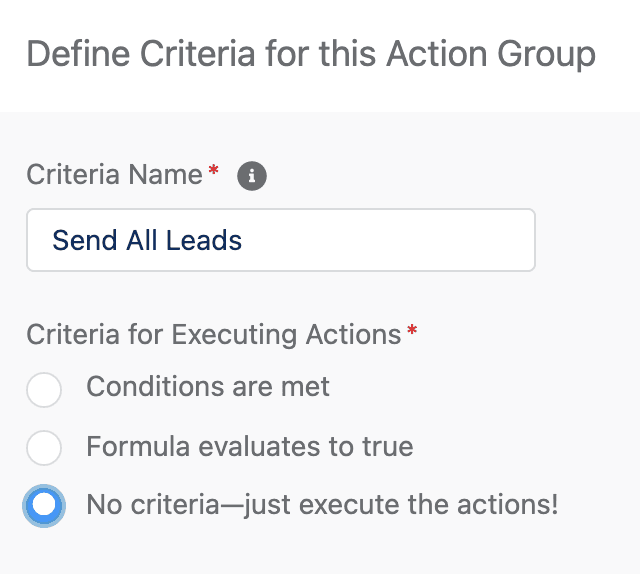
Task: Click the selected 'No criteria' radio button
Action: point(44,506)
